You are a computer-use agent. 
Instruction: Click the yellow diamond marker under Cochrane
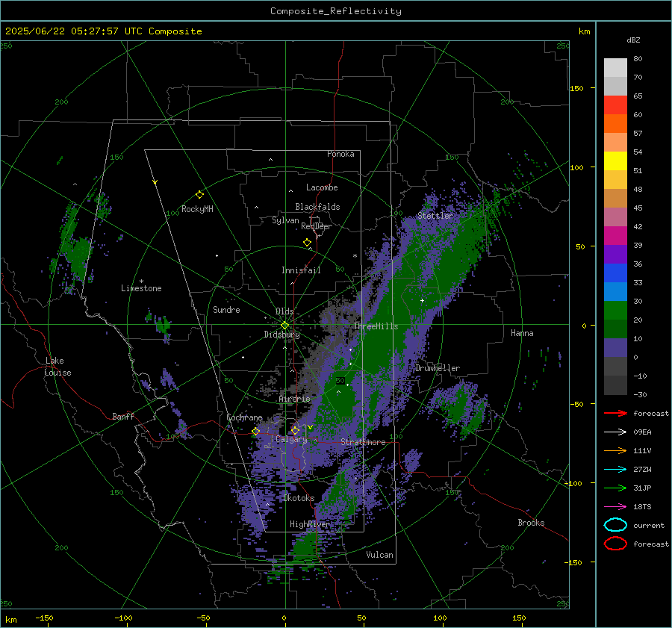(x=255, y=432)
